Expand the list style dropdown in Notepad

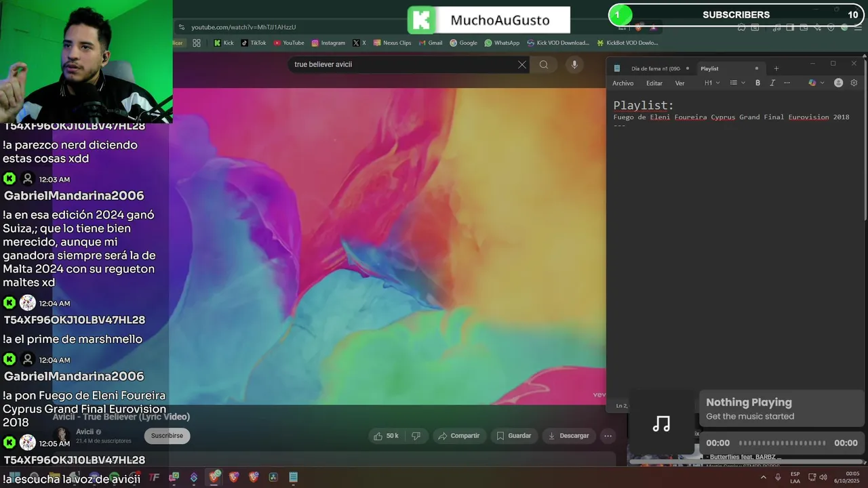click(x=737, y=83)
